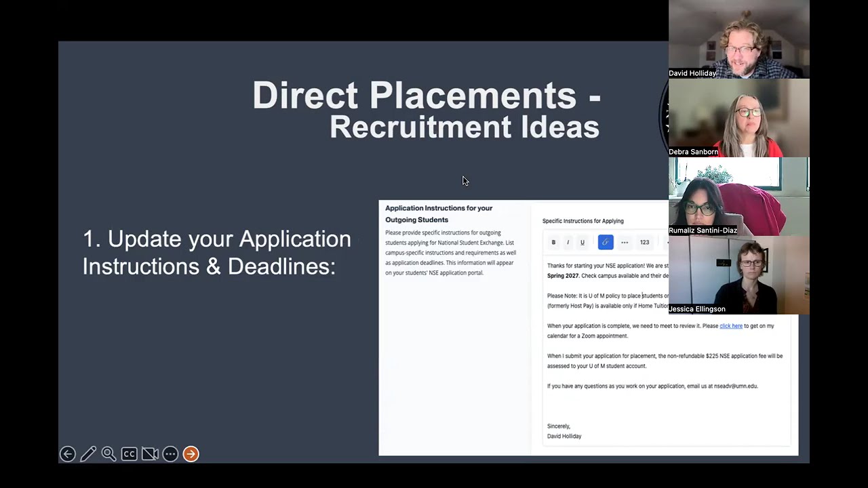Viewport: 868px width, 488px height.
Task: Click the nseadv@umn.edu email text
Action: [x=735, y=386]
